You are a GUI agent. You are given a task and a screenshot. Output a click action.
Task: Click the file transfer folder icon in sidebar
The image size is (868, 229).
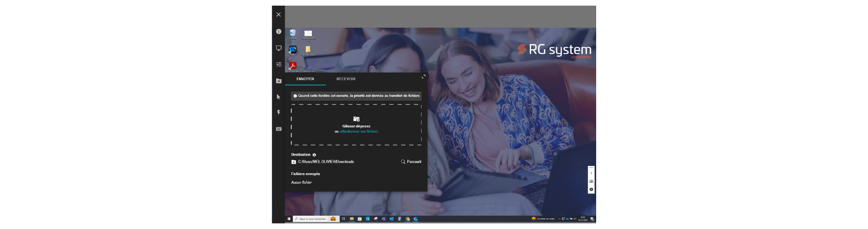(279, 81)
